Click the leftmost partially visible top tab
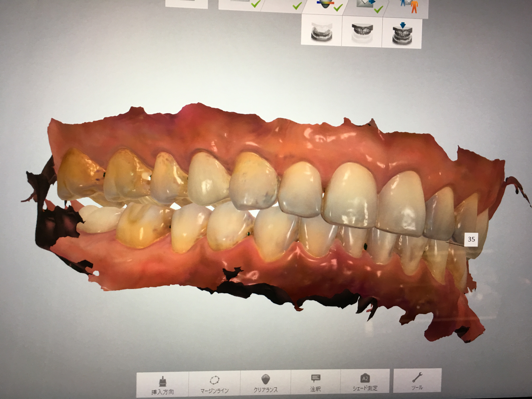Image resolution: width=532 pixels, height=399 pixels. click(x=186, y=4)
